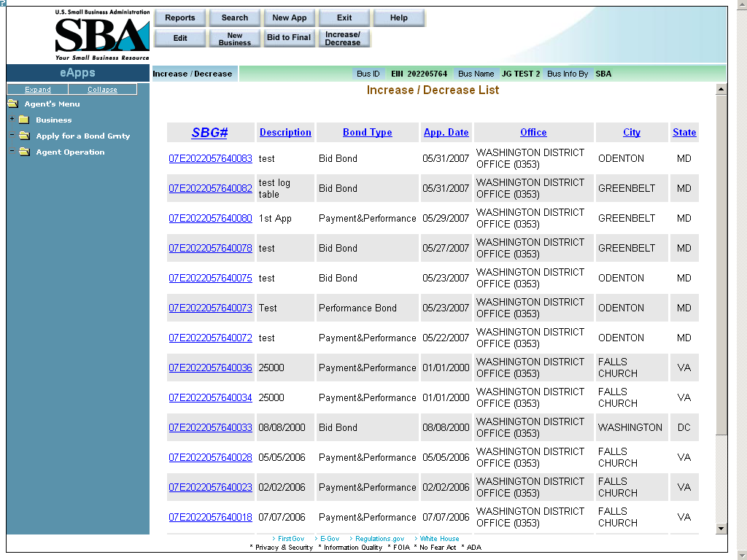Open bond 07E2022057640034
The image size is (747, 560).
coord(211,397)
